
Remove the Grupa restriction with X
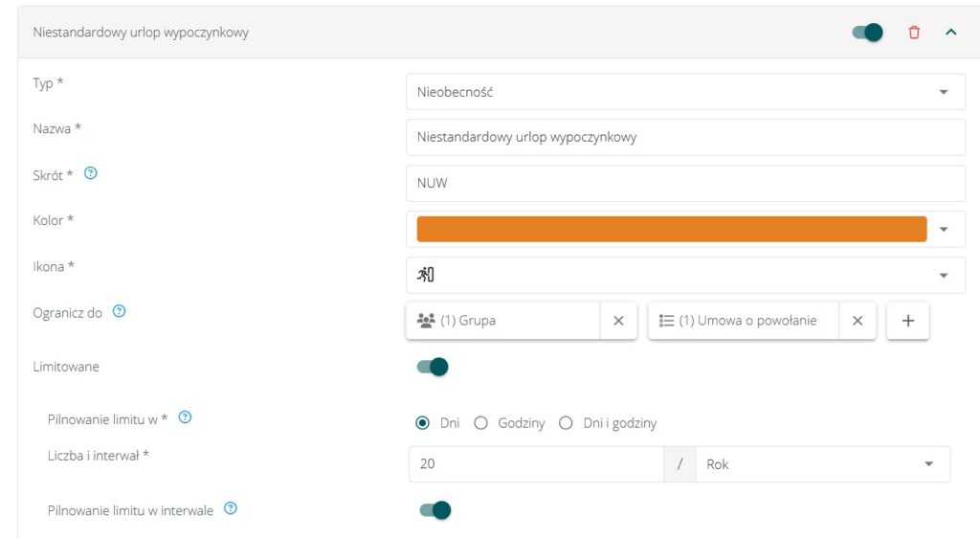[618, 321]
